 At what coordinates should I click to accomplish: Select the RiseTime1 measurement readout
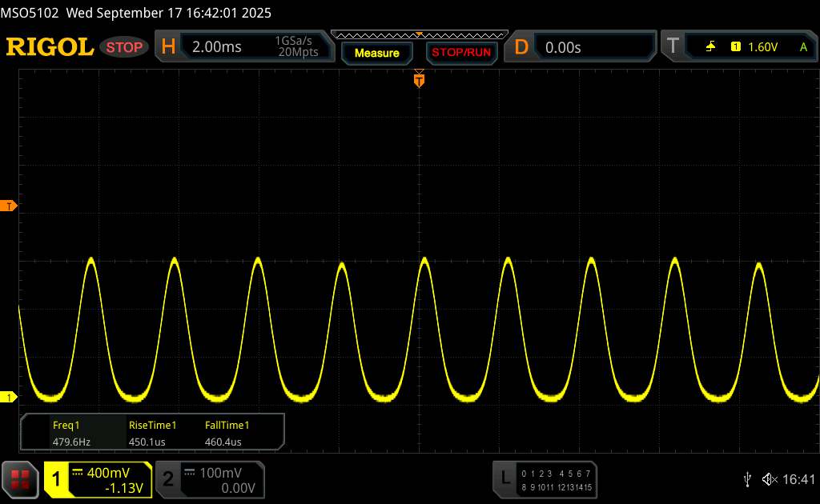point(152,433)
